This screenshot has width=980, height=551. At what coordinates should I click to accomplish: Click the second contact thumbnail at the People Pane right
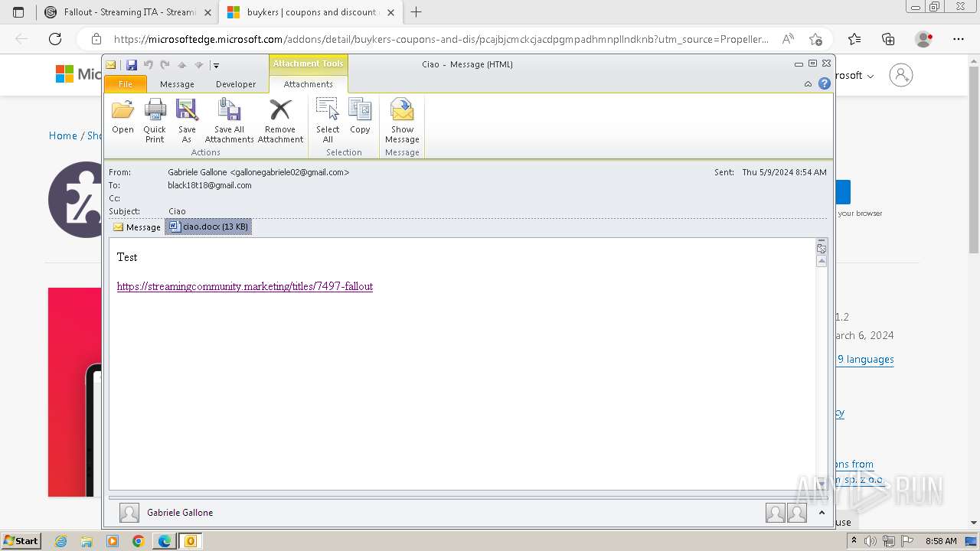click(797, 513)
